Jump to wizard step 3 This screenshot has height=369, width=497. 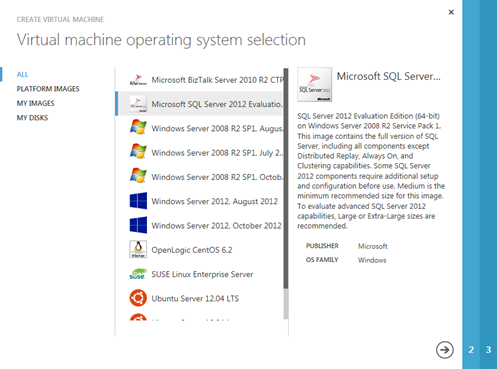tap(488, 350)
